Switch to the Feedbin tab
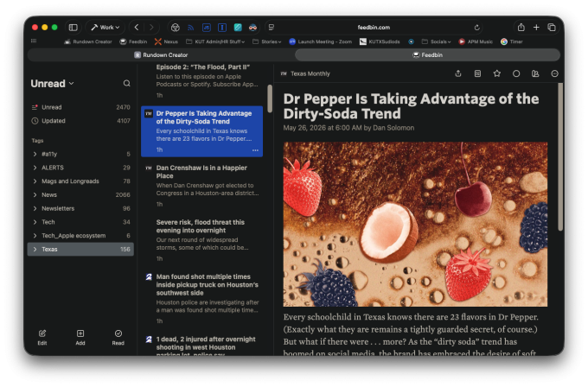This screenshot has height=387, width=588. 427,55
